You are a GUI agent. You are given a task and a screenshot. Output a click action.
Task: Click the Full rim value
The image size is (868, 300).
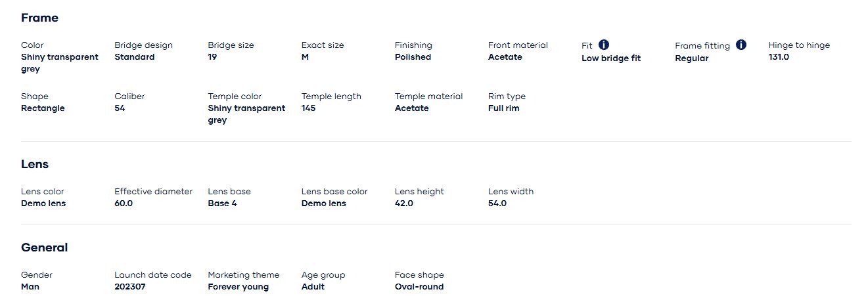click(x=503, y=108)
